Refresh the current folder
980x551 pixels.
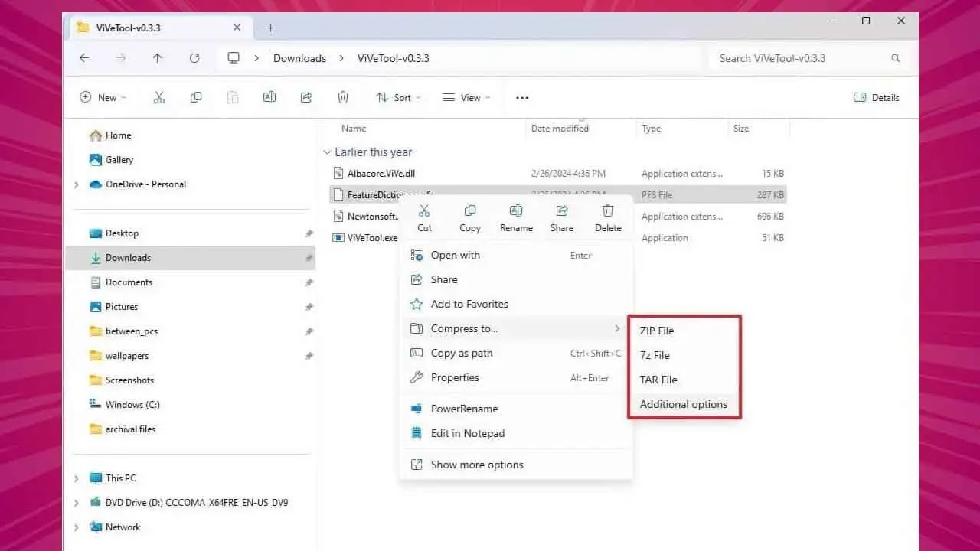pyautogui.click(x=194, y=58)
